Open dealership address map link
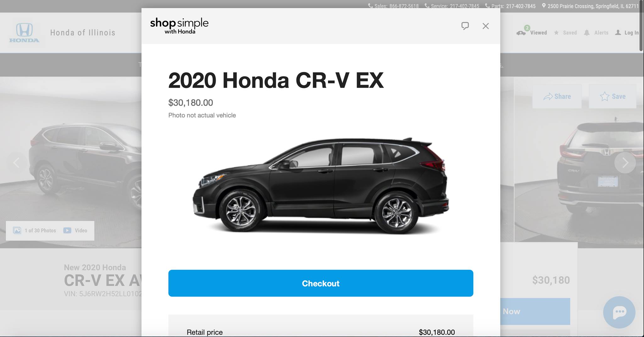Image resolution: width=644 pixels, height=337 pixels. point(590,6)
